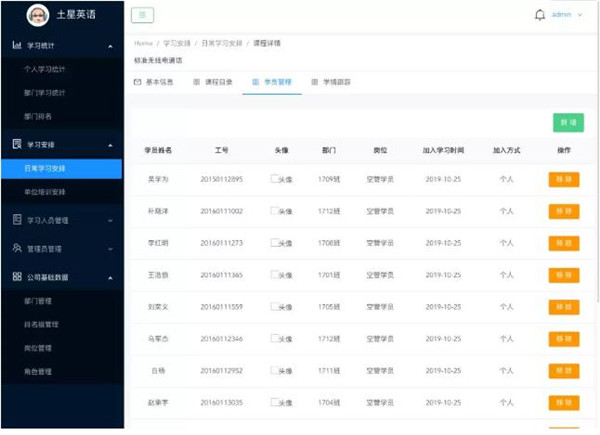This screenshot has width=600, height=435.
Task: Click the 学习安排 sidebar icon
Action: tap(17, 144)
